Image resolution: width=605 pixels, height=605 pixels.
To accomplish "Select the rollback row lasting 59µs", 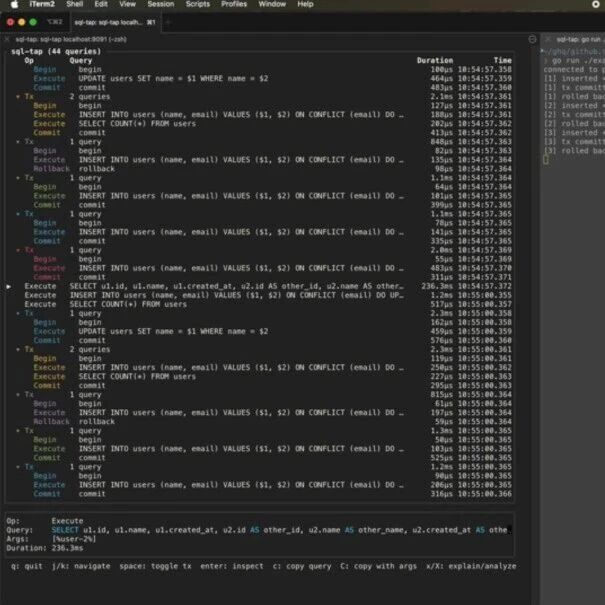I will point(261,422).
